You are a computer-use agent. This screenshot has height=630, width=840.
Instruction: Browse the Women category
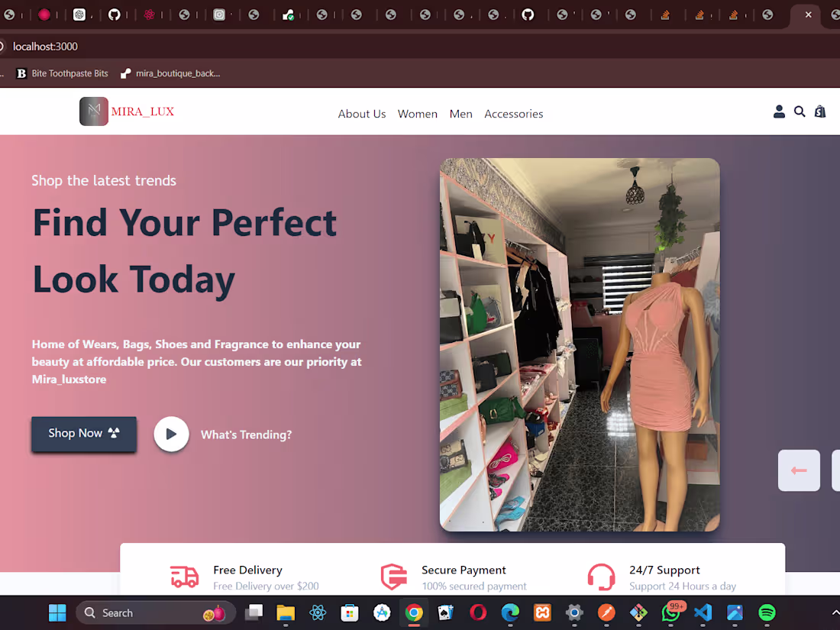[417, 113]
